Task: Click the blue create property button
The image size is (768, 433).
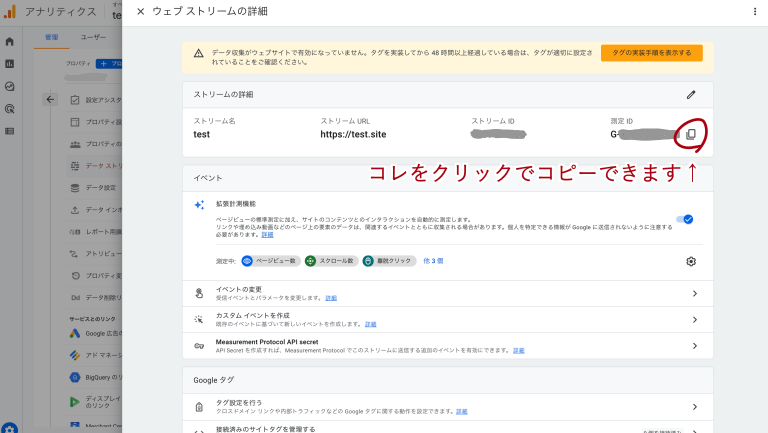Action: [109, 64]
